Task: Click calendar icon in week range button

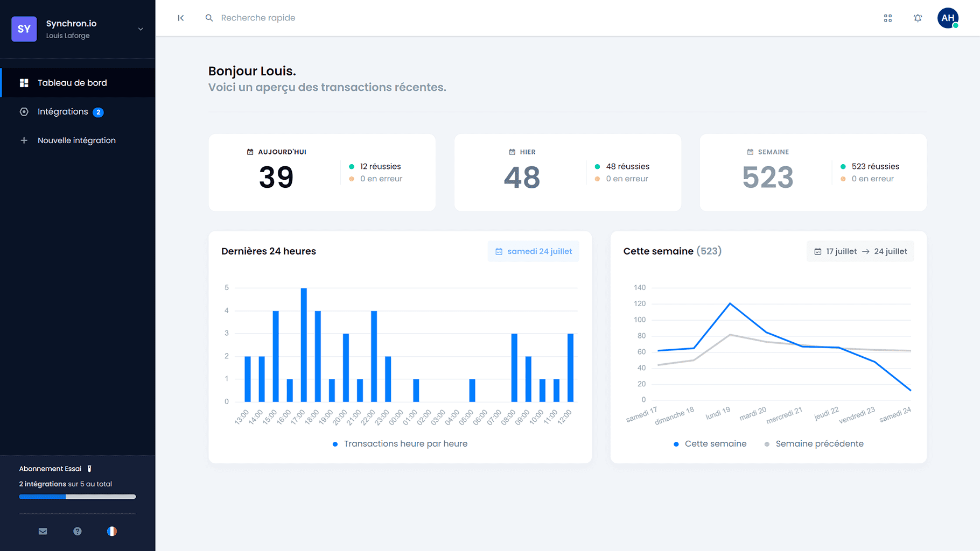Action: (x=818, y=252)
